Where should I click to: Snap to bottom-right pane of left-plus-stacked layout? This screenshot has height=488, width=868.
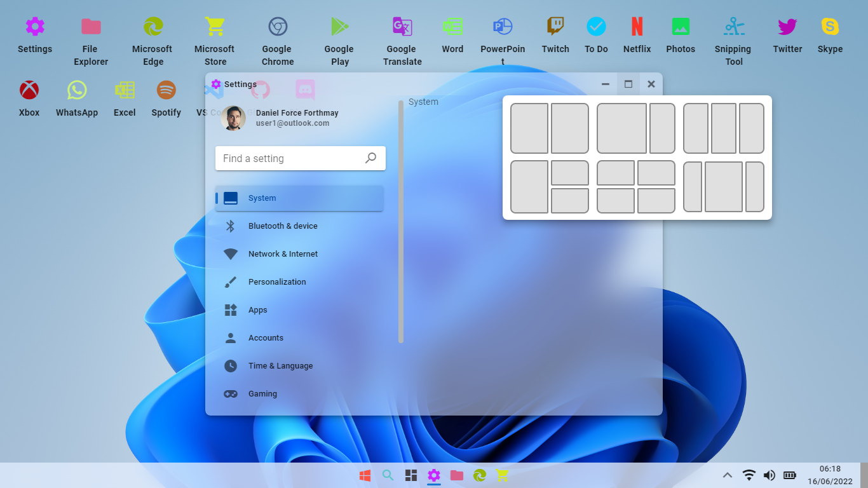pos(570,201)
